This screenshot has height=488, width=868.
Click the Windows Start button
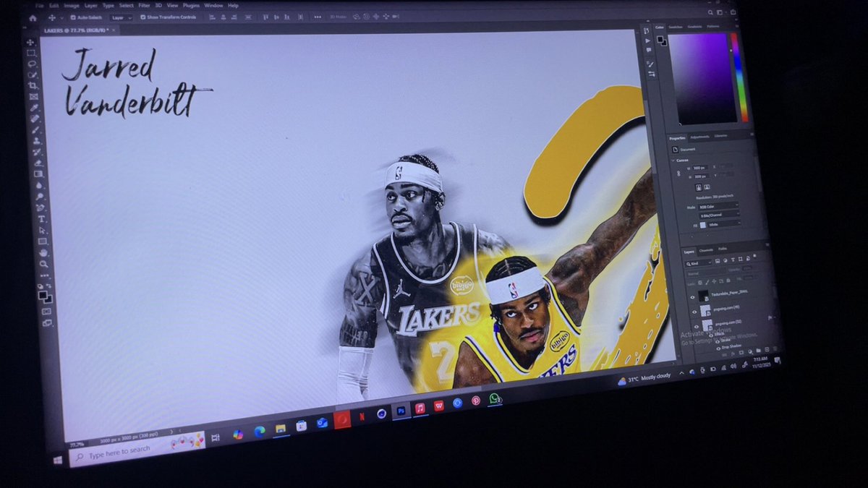click(x=57, y=459)
